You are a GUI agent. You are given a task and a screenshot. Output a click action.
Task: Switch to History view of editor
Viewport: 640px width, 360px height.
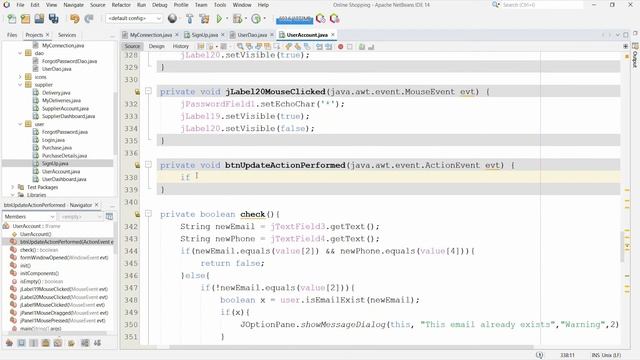tap(180, 47)
